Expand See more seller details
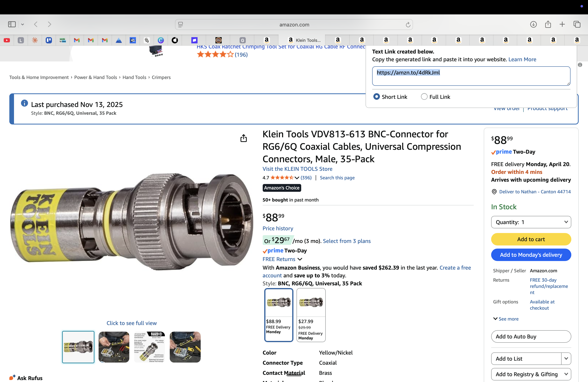This screenshot has height=382, width=588. click(x=506, y=319)
